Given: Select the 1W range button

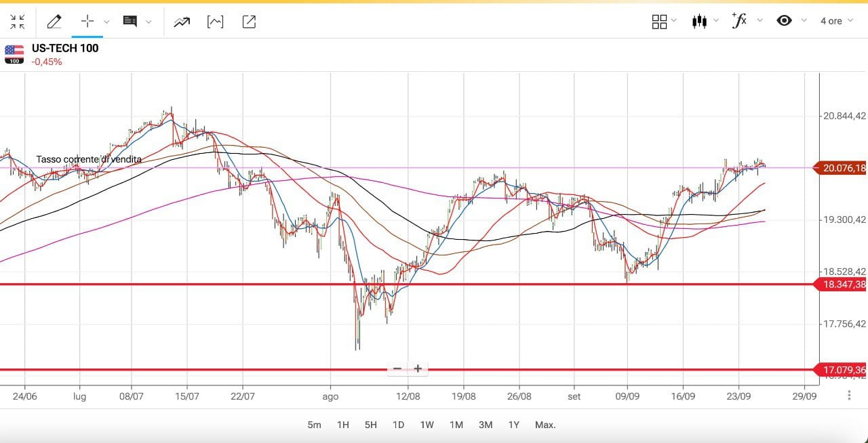Looking at the screenshot, I should click(x=427, y=425).
